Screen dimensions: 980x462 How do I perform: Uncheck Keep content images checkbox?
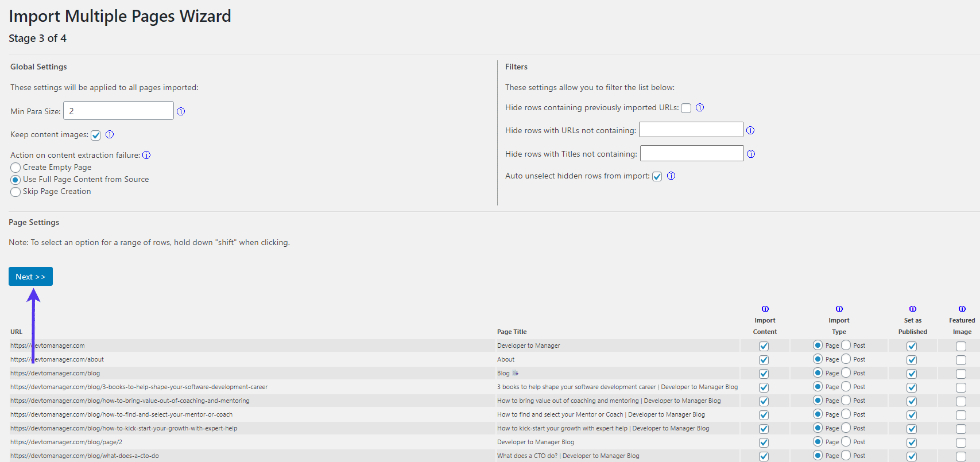point(96,135)
